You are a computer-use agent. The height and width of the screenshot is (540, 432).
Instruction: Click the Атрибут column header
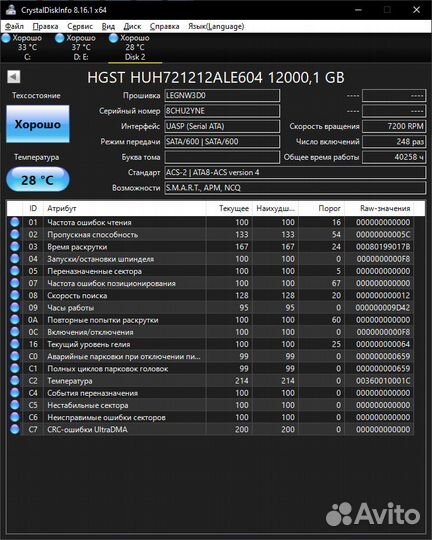click(x=125, y=208)
